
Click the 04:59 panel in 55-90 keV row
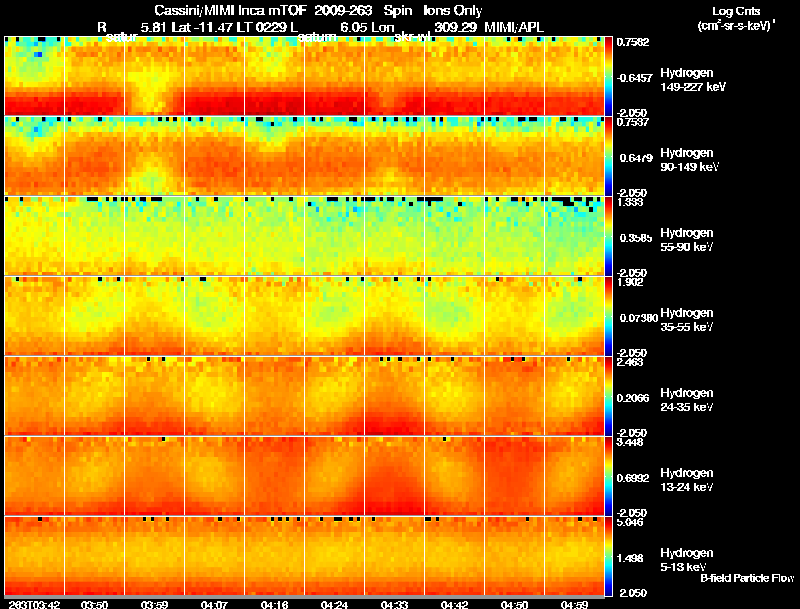click(x=574, y=236)
